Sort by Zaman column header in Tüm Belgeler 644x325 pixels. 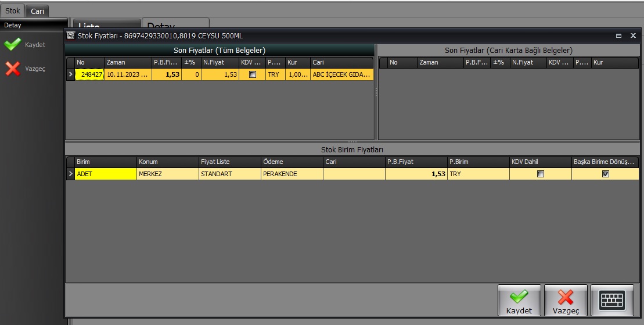(x=127, y=62)
